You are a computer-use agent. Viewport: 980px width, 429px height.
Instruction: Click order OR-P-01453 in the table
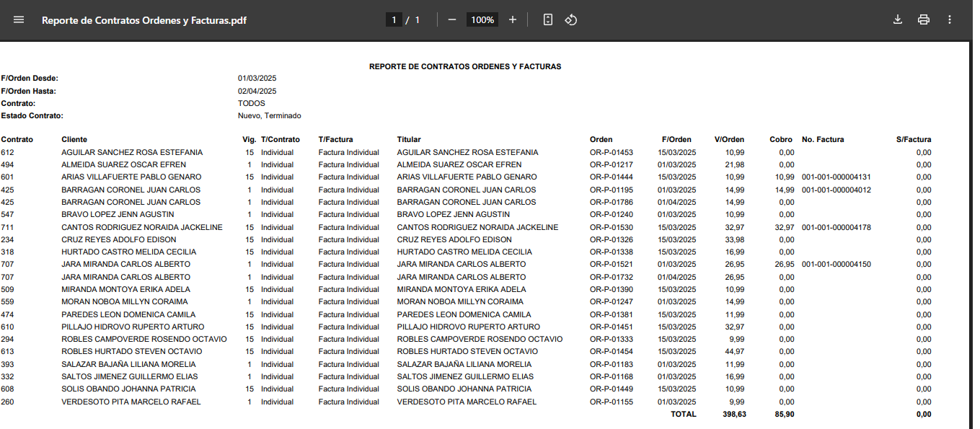click(x=611, y=153)
